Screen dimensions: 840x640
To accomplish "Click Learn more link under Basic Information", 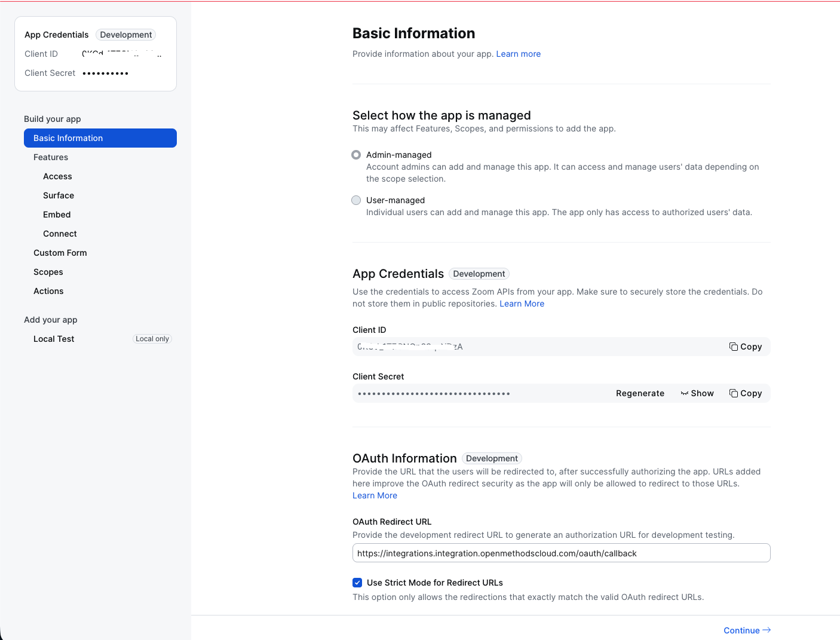I will point(518,54).
